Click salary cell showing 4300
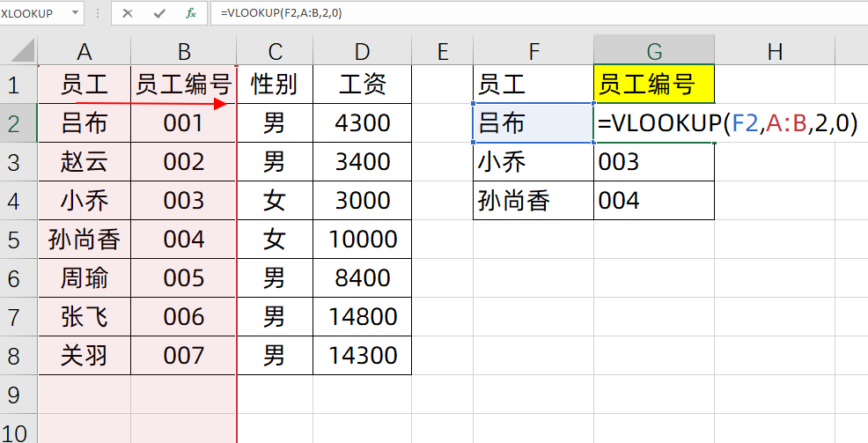868x443 pixels. (x=362, y=123)
